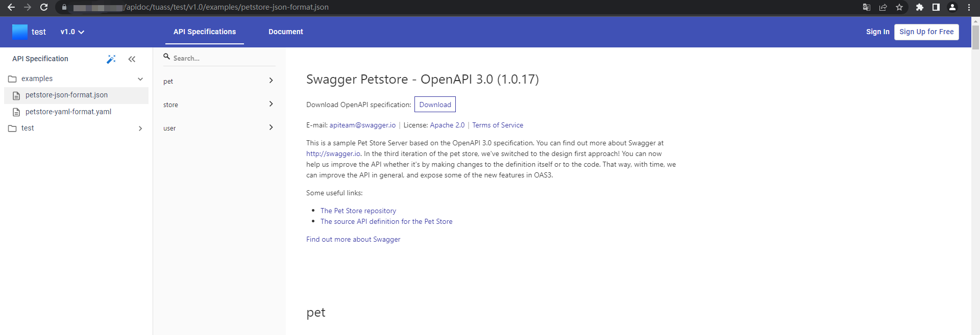
Task: Focus the Search input field
Action: (x=219, y=58)
